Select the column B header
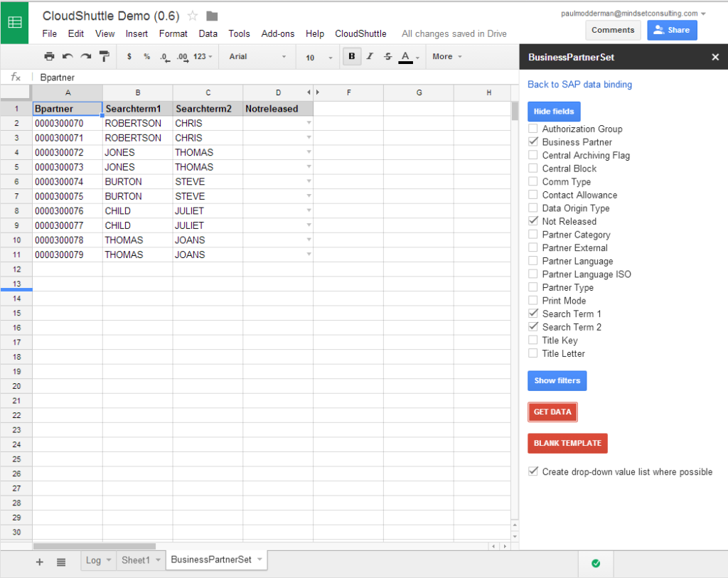Viewport: 728px width, 578px height. tap(137, 93)
